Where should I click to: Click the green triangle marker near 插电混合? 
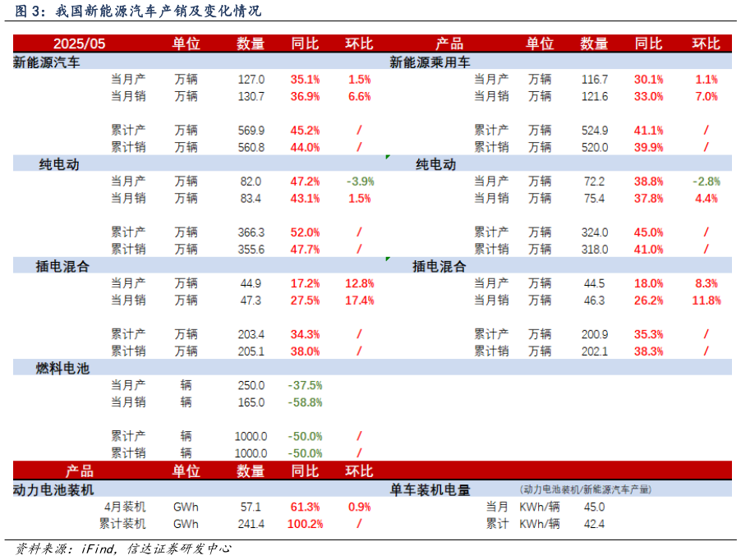(387, 257)
